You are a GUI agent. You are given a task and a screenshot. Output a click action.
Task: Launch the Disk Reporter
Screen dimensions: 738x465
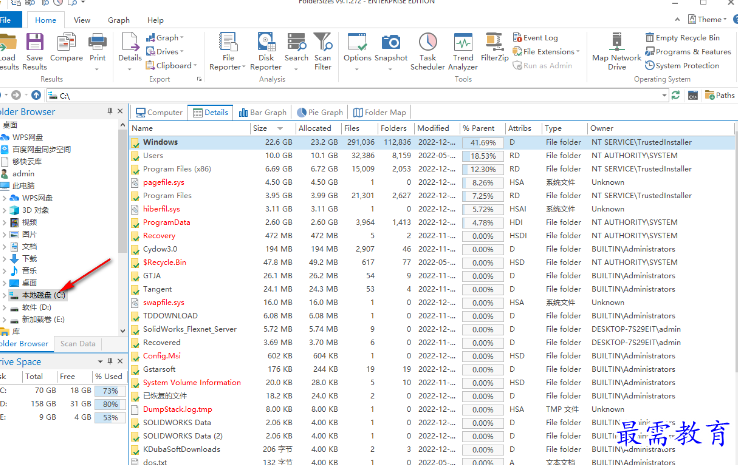266,51
